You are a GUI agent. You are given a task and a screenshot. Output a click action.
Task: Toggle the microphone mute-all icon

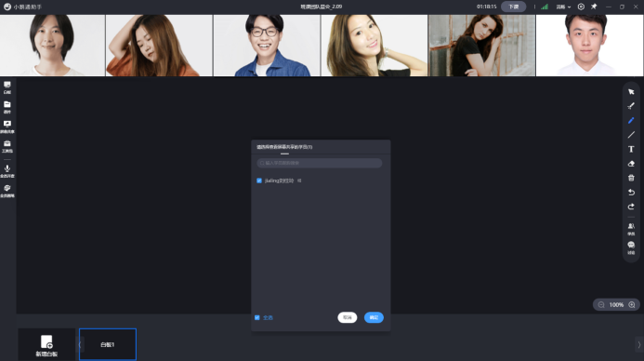click(x=7, y=171)
